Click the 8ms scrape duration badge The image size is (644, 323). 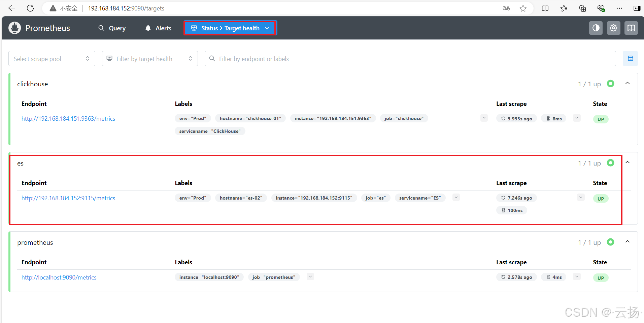(554, 119)
